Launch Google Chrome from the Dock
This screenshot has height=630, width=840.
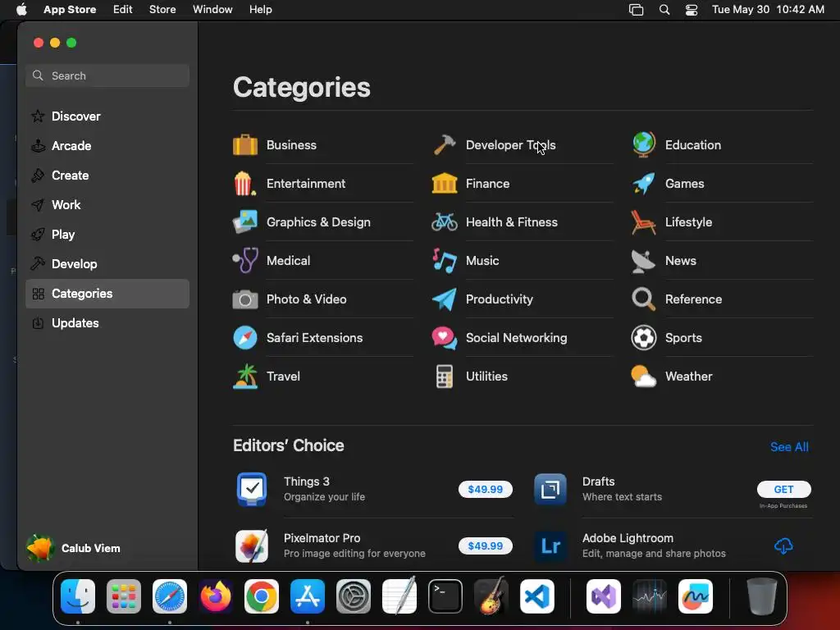[x=262, y=596]
